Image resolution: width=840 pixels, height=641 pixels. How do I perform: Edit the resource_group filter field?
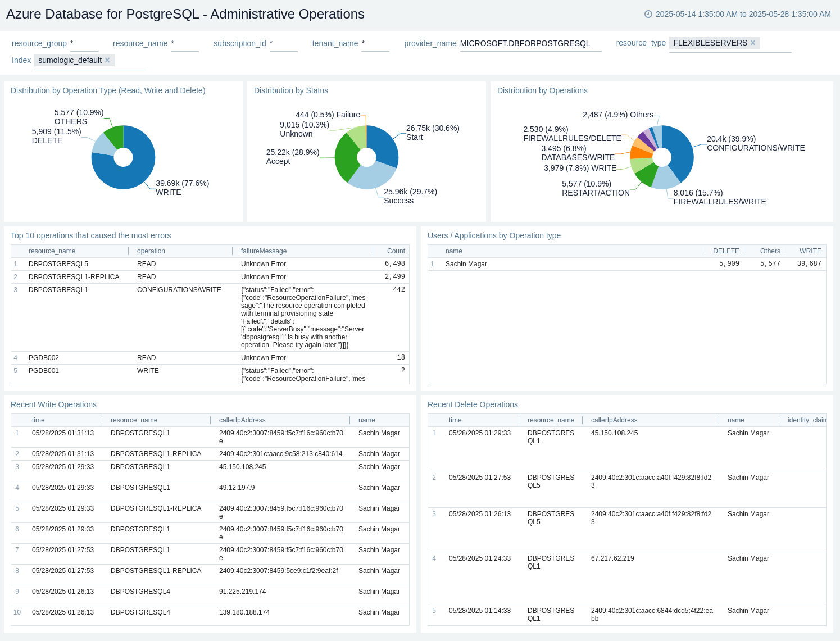pos(84,44)
